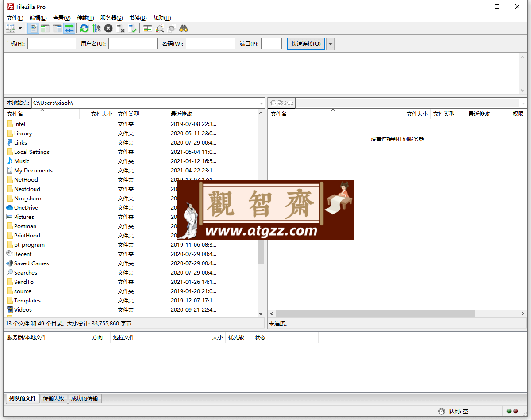Click the Recent folder icon
531x420 pixels.
coord(10,254)
